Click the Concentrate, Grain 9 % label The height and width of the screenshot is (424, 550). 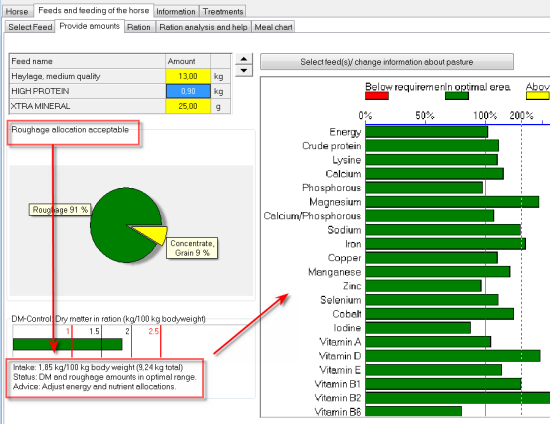point(192,248)
